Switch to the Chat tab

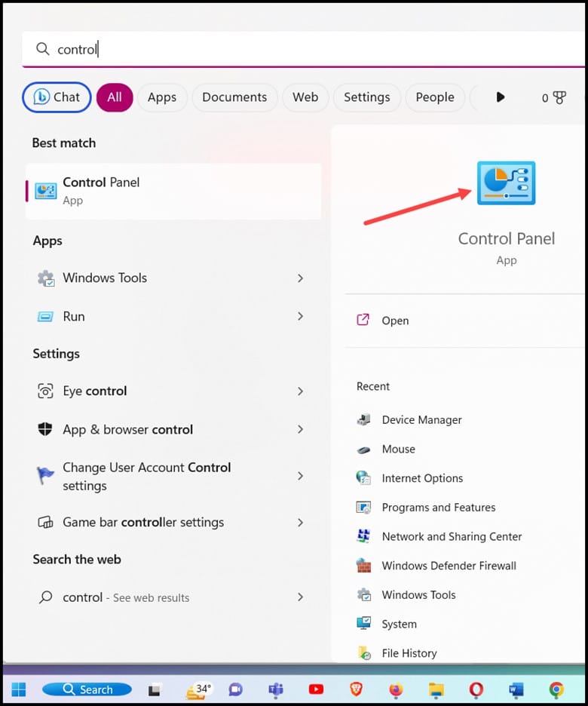(x=57, y=97)
